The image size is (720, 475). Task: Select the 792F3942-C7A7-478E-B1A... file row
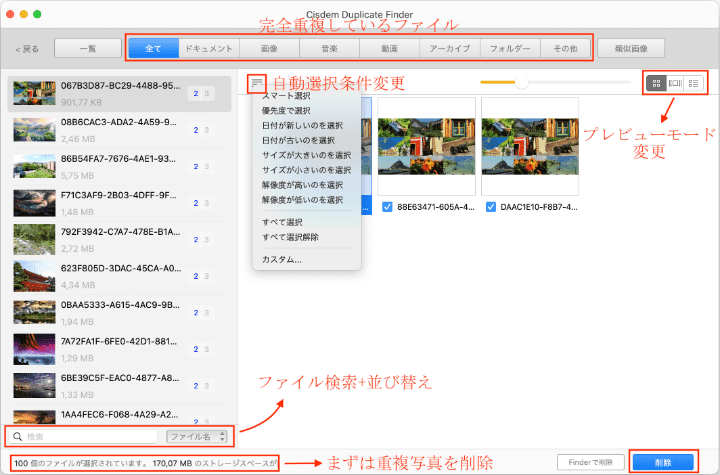click(x=119, y=240)
